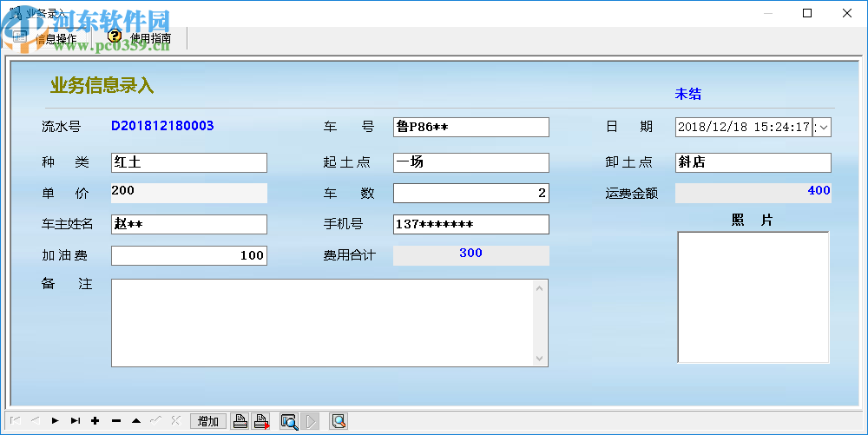Go to the previous record
The width and height of the screenshot is (868, 435).
click(x=36, y=421)
